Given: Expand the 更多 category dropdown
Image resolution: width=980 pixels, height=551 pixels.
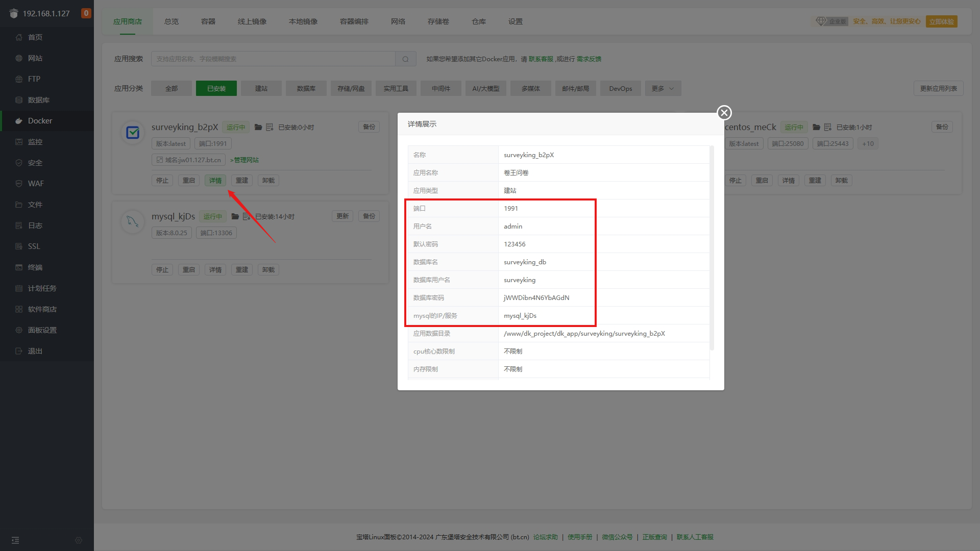Looking at the screenshot, I should (663, 88).
